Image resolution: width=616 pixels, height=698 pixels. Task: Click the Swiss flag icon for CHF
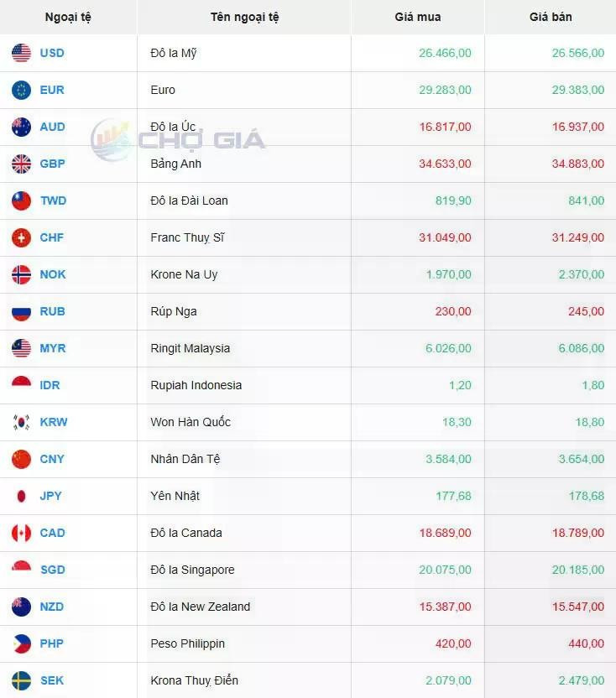click(x=21, y=237)
